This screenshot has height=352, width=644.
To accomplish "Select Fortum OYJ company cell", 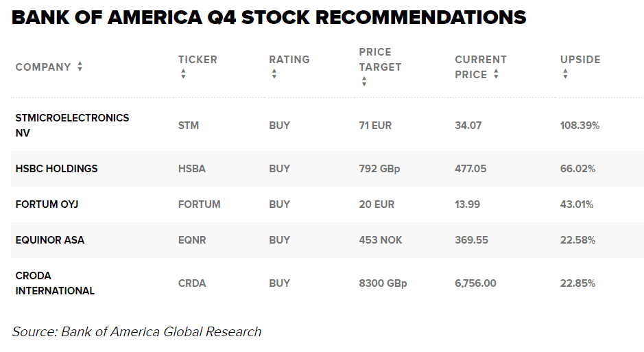I will (x=48, y=204).
